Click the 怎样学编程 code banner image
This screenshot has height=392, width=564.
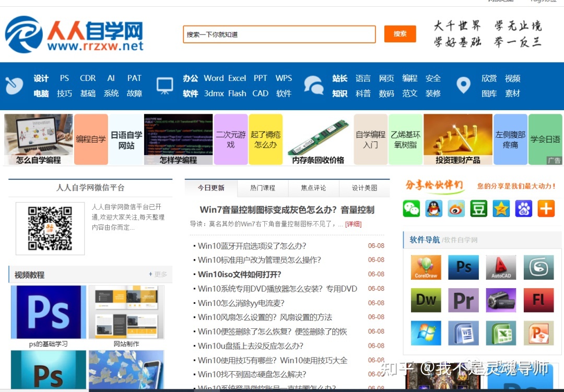[x=178, y=139]
